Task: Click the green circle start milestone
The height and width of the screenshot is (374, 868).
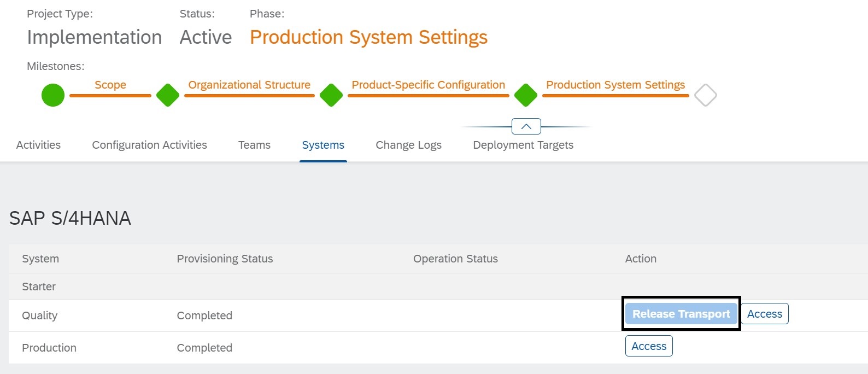Action: click(x=53, y=95)
